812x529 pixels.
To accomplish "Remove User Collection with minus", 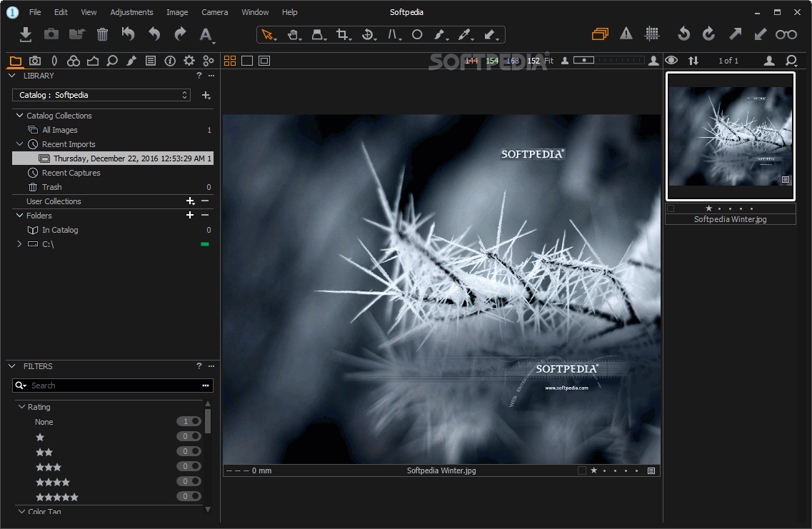I will coord(205,201).
